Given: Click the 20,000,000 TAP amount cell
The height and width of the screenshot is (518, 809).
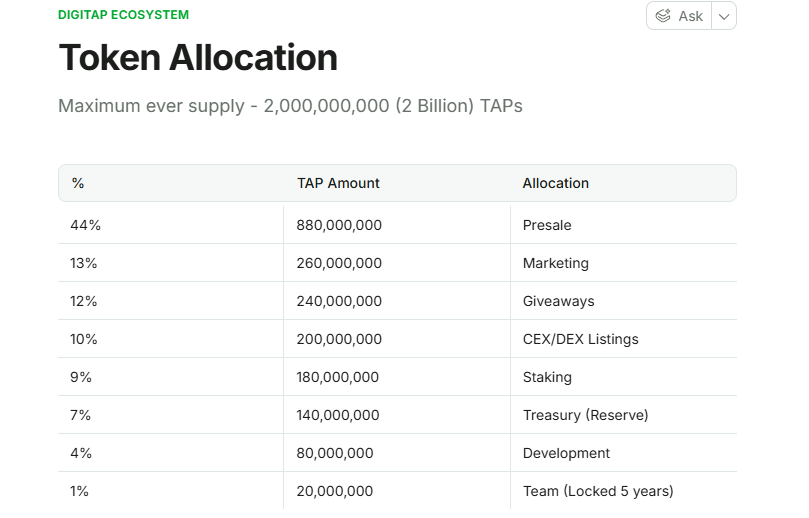Looking at the screenshot, I should (x=334, y=491).
